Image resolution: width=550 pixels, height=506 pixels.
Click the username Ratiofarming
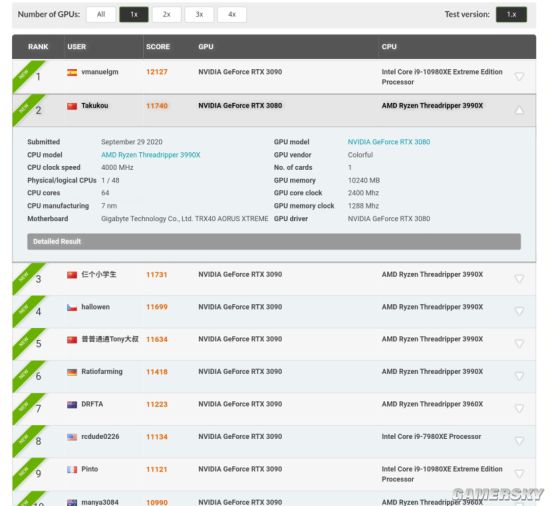tap(102, 371)
